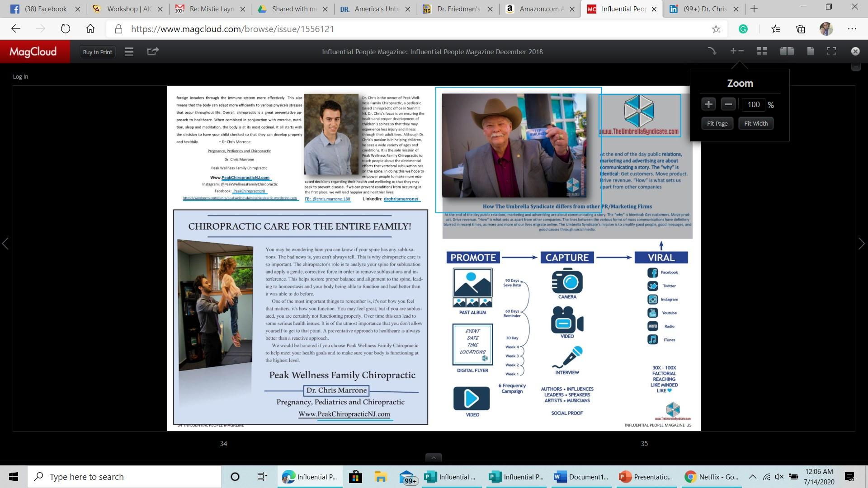
Task: Open a new browser tab
Action: (x=754, y=9)
